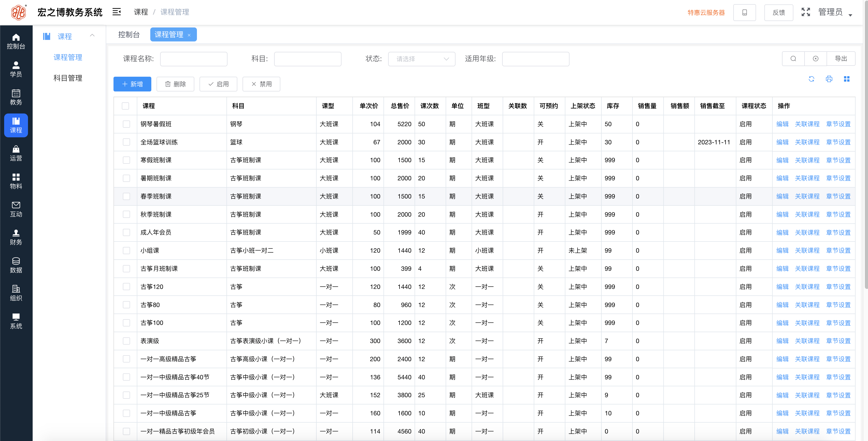Viewport: 868px width, 441px height.
Task: Open the 学员 sidebar module
Action: [x=16, y=69]
